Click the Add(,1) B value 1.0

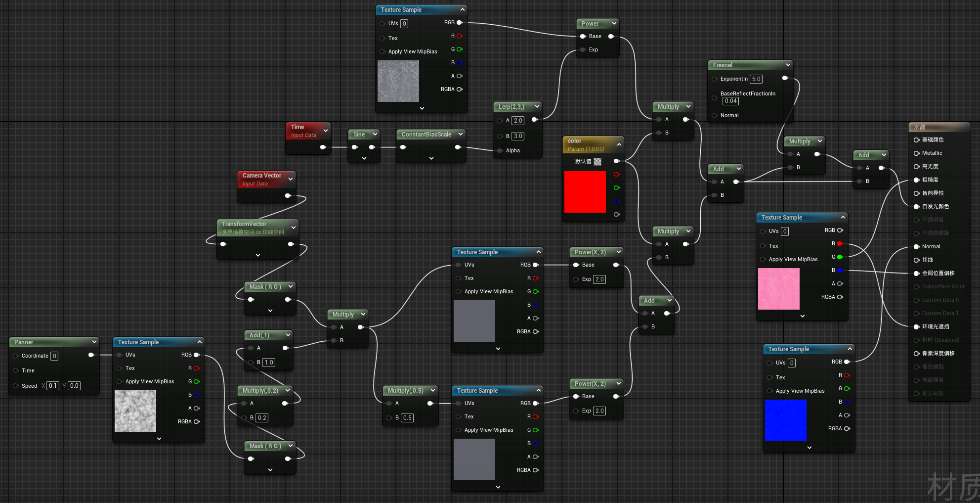click(x=269, y=363)
